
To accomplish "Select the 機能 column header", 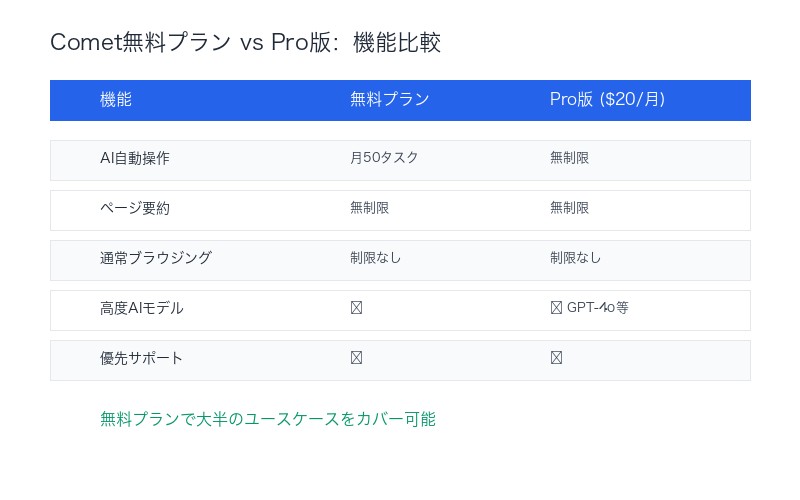I will (116, 100).
